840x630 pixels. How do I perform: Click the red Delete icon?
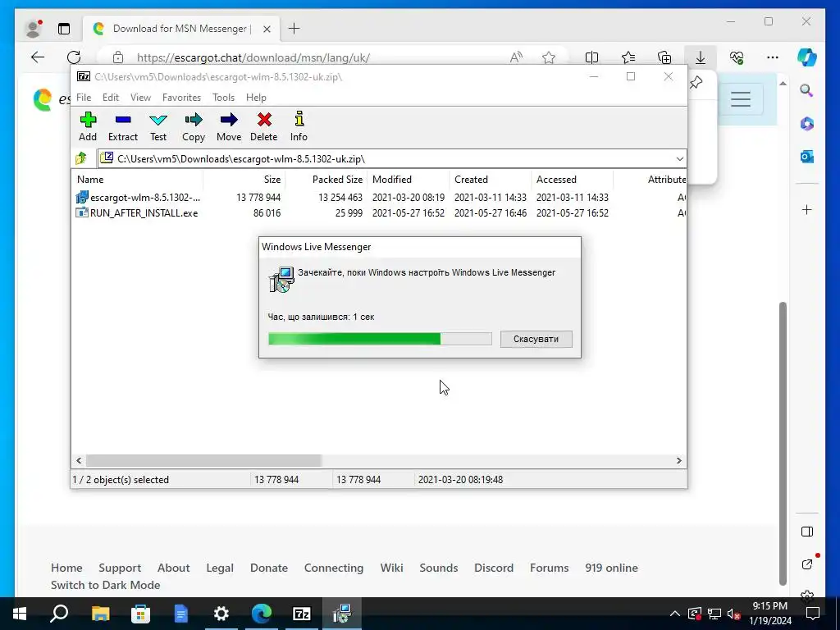(264, 126)
